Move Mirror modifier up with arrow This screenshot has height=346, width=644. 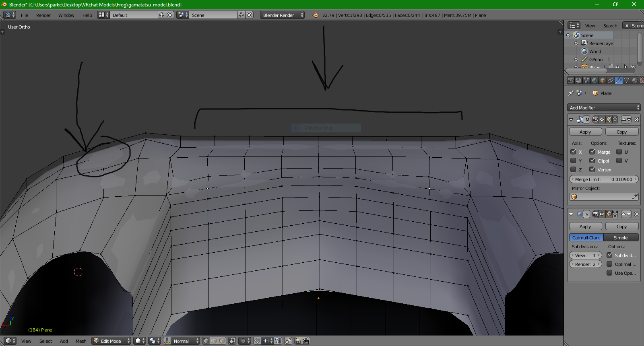coord(623,119)
